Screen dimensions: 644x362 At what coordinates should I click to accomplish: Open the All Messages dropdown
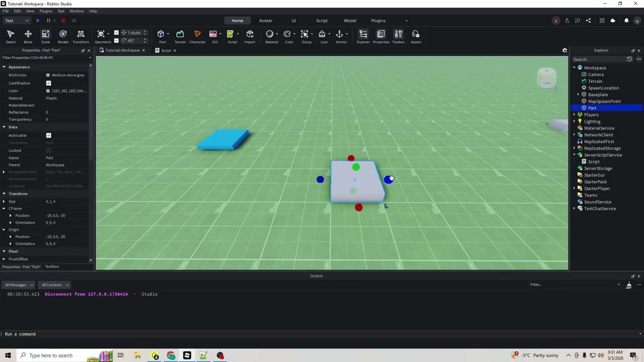19,285
